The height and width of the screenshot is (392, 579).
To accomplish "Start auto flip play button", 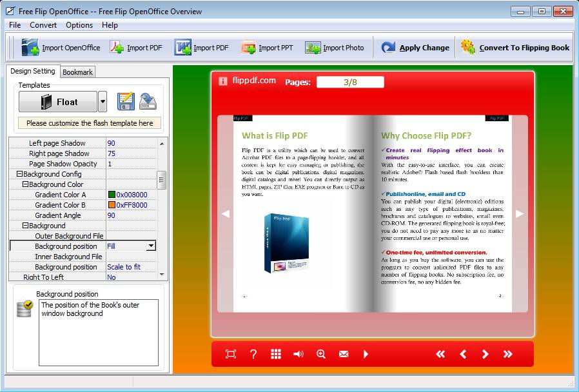I will tap(366, 354).
